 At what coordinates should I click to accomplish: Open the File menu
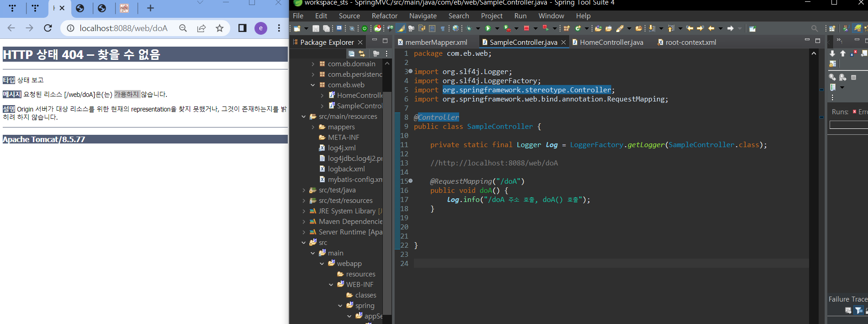coord(298,16)
